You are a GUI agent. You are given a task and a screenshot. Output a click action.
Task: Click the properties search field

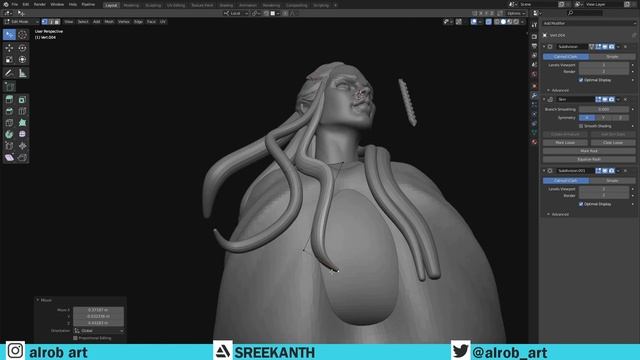[584, 13]
